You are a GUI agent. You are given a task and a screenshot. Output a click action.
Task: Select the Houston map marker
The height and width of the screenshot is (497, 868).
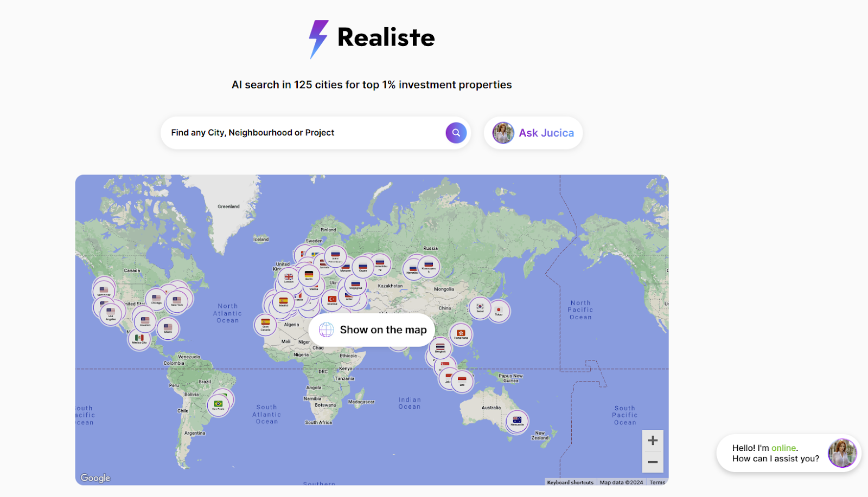pos(145,322)
